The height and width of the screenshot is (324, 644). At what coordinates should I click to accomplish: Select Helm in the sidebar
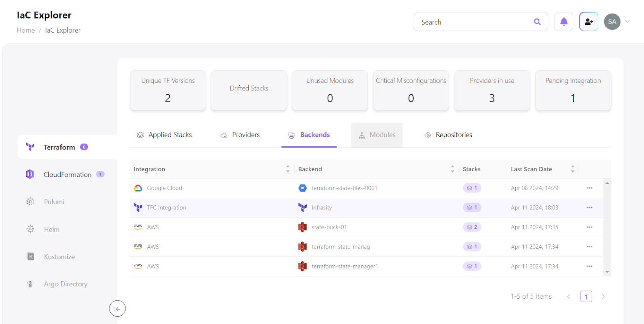click(x=52, y=229)
